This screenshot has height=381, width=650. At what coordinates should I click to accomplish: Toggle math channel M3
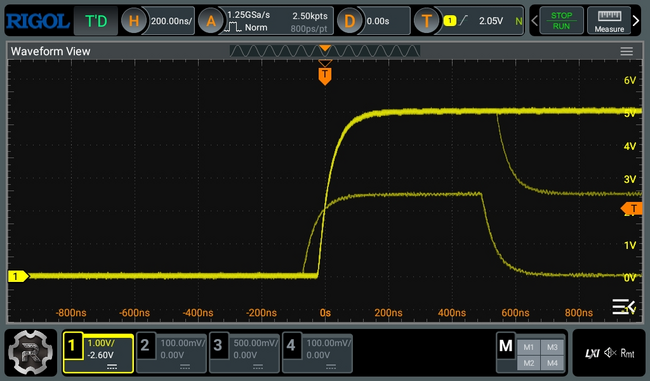552,347
